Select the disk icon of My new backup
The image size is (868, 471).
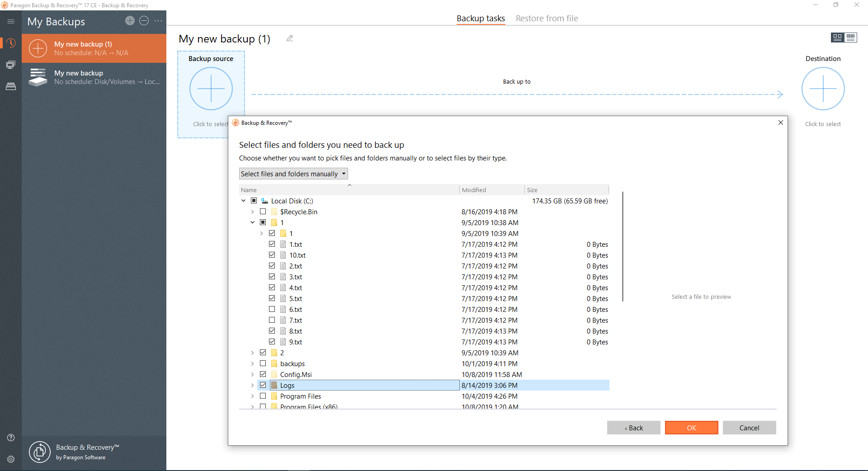[38, 77]
